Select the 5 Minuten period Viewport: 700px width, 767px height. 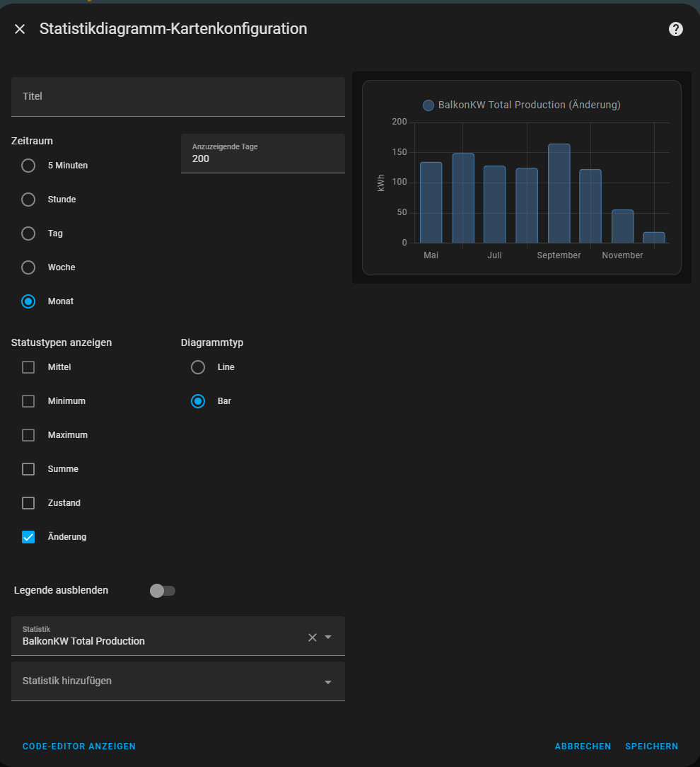[28, 166]
